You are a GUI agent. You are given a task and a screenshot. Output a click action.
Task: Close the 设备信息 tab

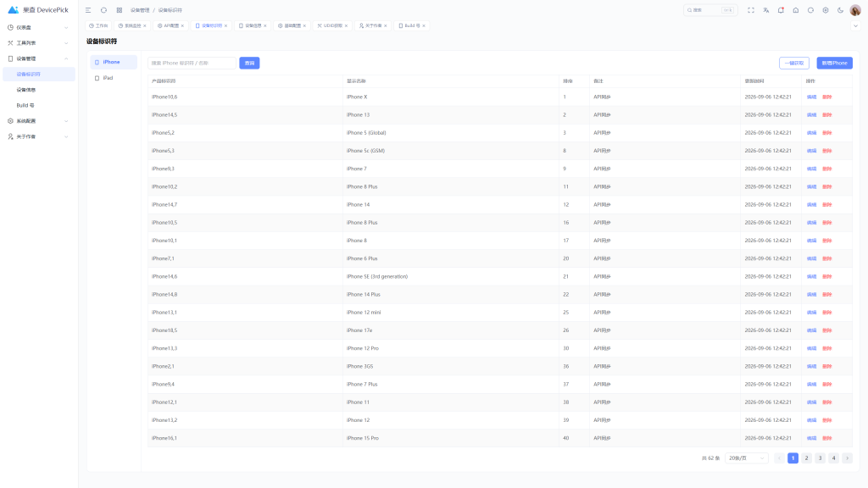point(265,25)
